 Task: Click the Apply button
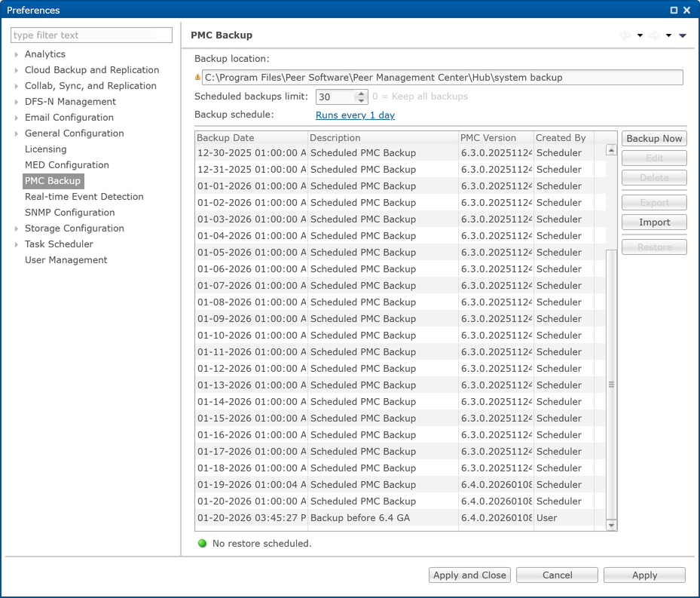tap(645, 575)
